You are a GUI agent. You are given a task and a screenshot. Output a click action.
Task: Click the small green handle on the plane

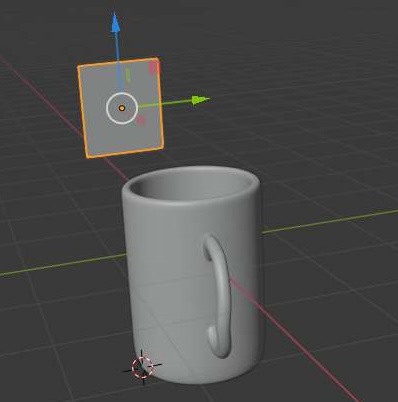coord(128,75)
